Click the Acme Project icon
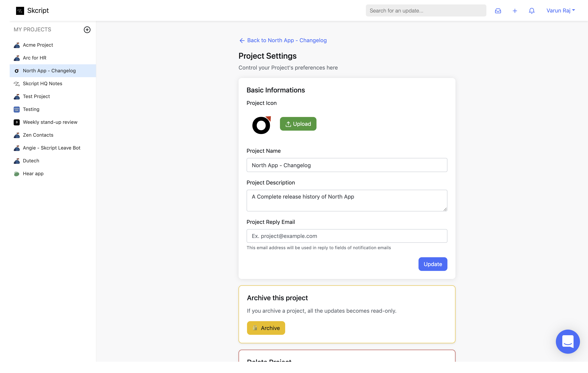 point(17,45)
